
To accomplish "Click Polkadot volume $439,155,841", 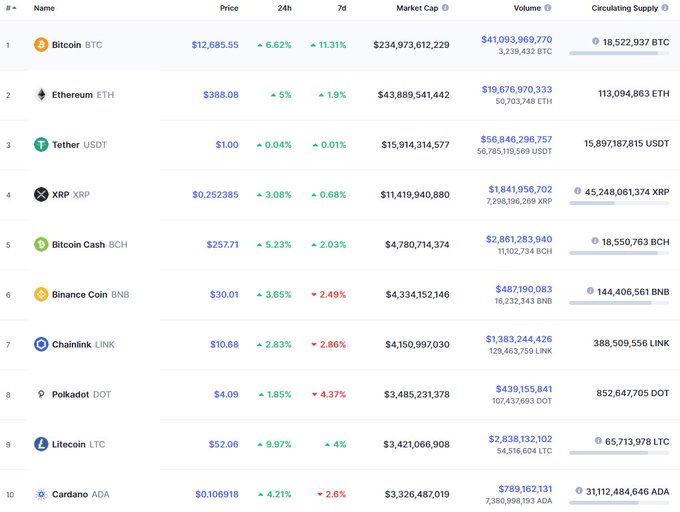I will point(524,389).
